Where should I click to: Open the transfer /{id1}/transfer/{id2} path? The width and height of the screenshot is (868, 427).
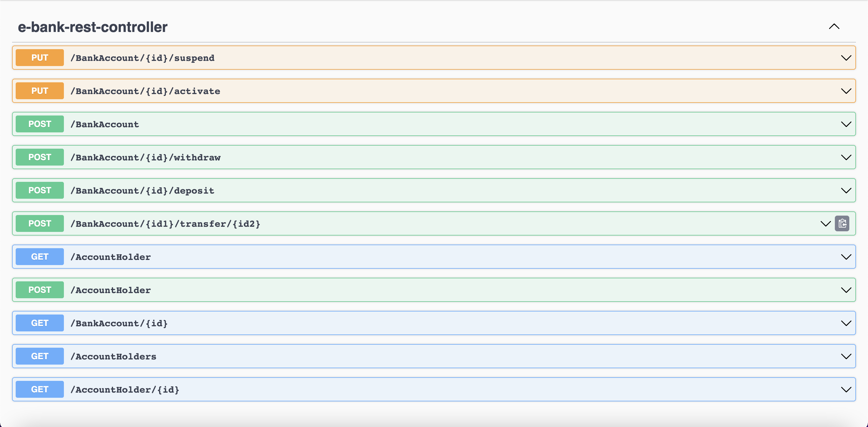tap(165, 224)
